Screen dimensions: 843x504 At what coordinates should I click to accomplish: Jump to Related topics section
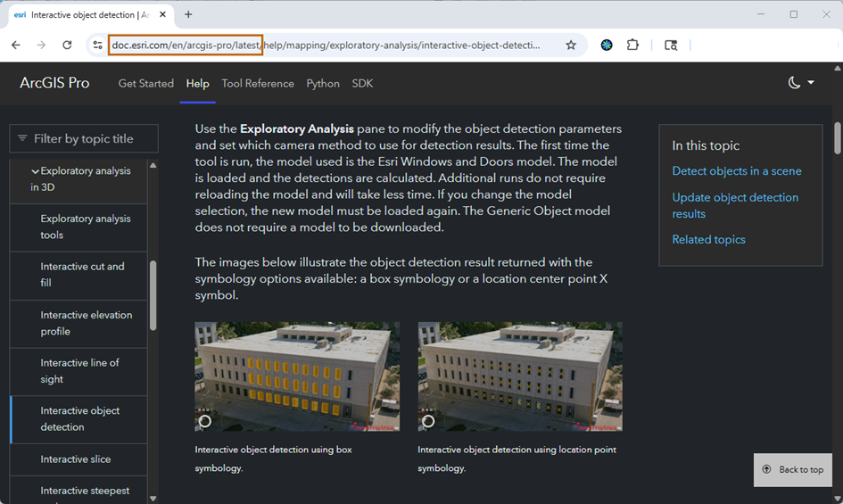click(x=708, y=240)
